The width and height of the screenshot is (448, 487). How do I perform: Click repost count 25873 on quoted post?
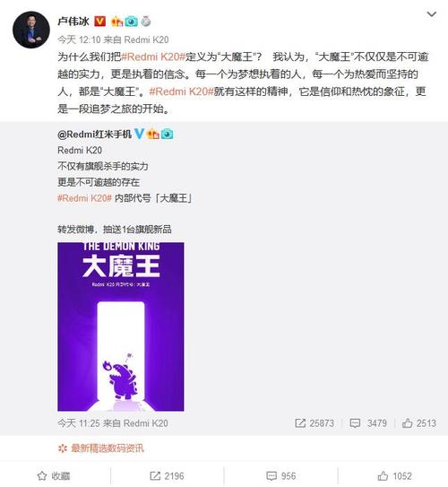click(x=314, y=423)
